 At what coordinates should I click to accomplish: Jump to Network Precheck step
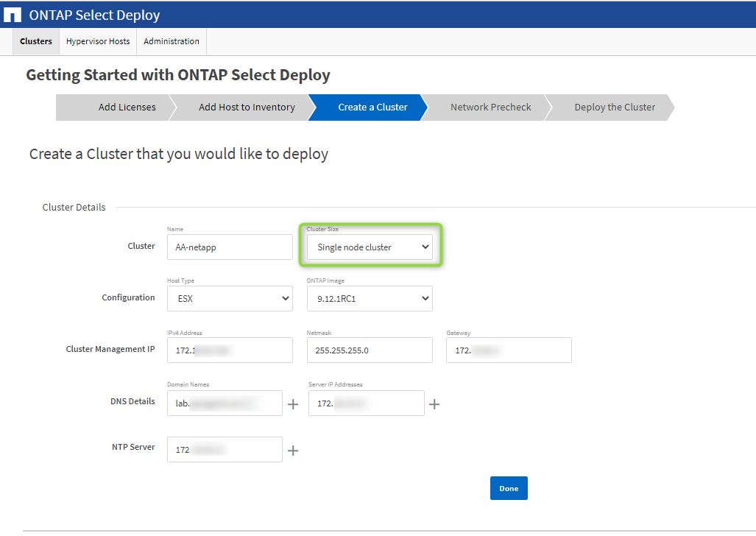(490, 107)
